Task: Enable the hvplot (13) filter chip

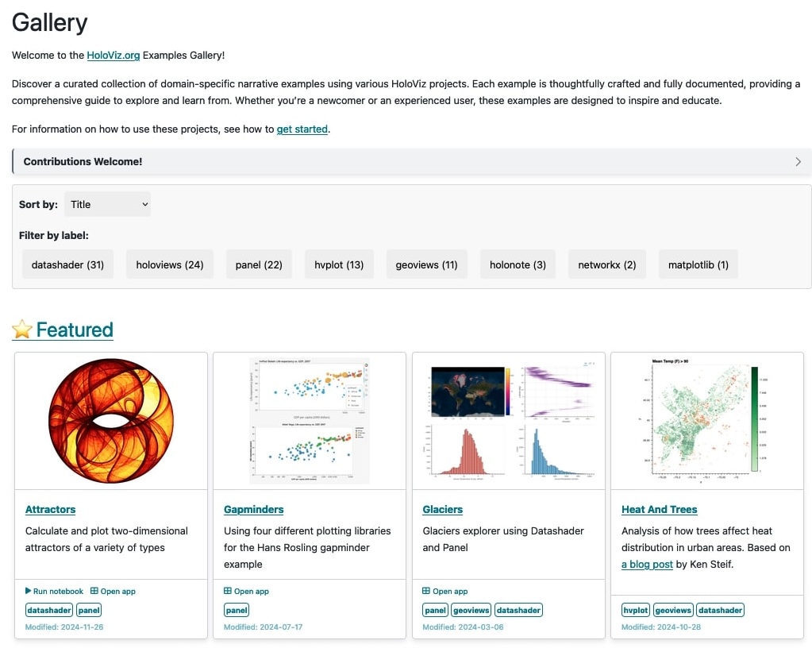Action: [x=339, y=264]
